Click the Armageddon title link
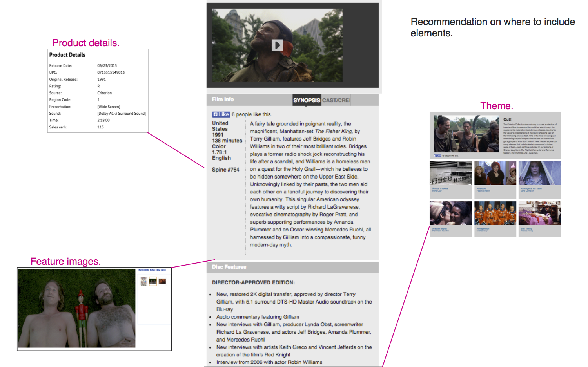This screenshot has width=588, height=367. [x=483, y=228]
